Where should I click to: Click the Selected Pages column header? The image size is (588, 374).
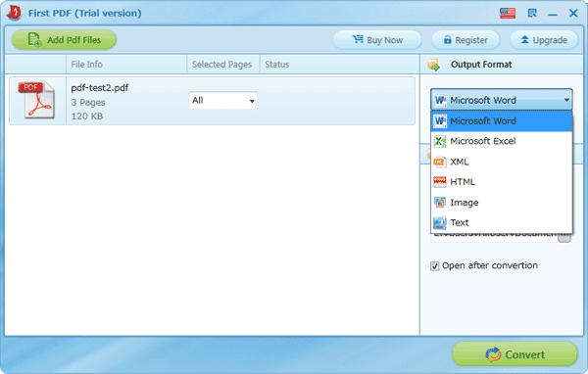click(x=223, y=64)
